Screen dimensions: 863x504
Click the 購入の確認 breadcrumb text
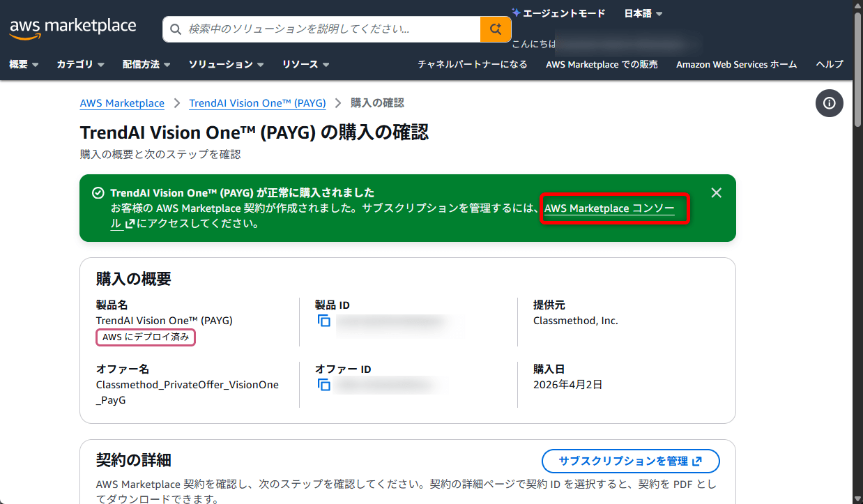(377, 103)
